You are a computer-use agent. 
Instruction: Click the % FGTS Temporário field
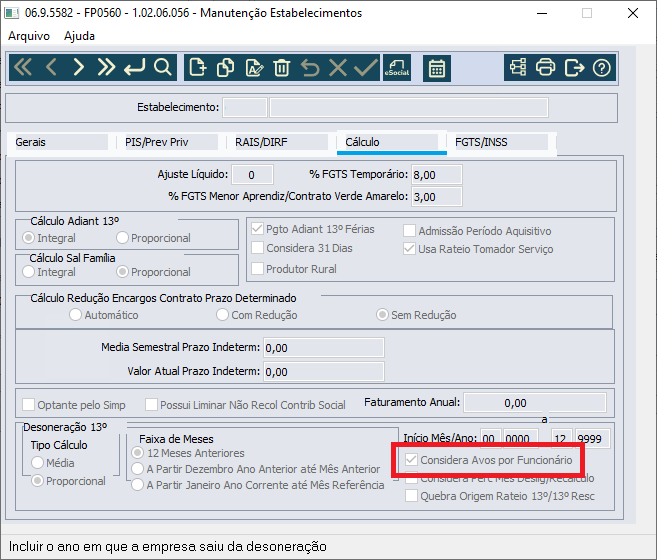(x=437, y=175)
